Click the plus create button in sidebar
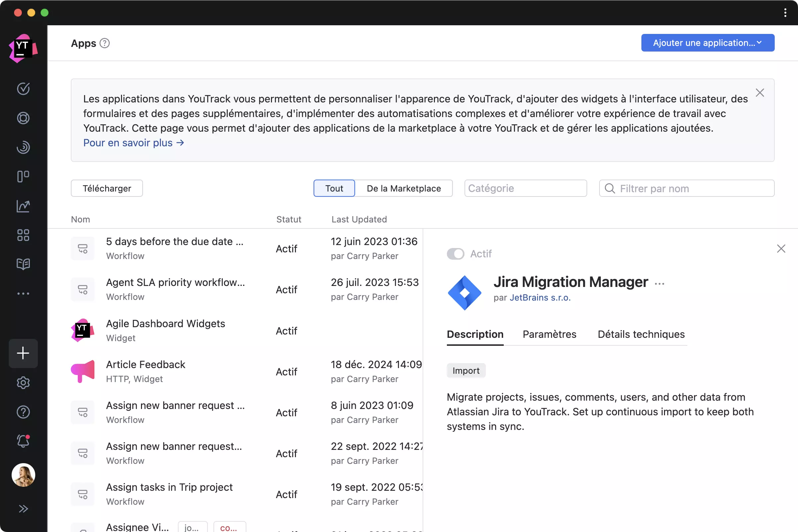Viewport: 798px width, 532px height. click(x=23, y=353)
